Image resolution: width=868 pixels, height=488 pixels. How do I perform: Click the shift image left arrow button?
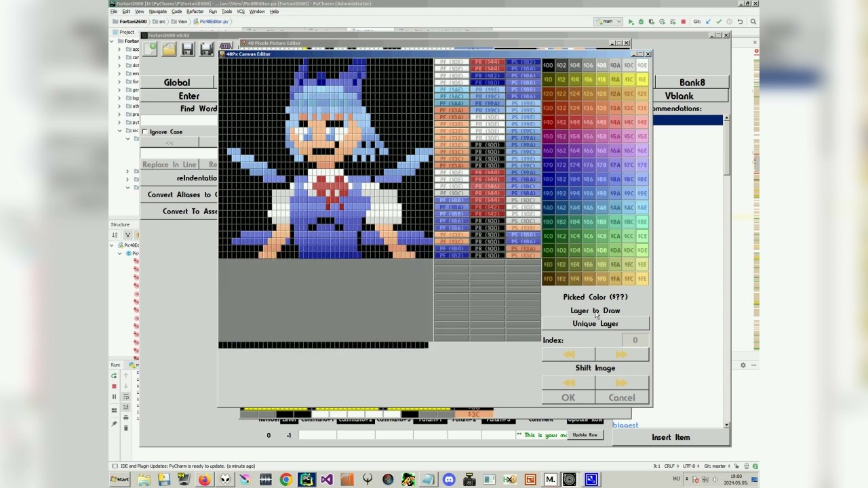[x=568, y=384]
